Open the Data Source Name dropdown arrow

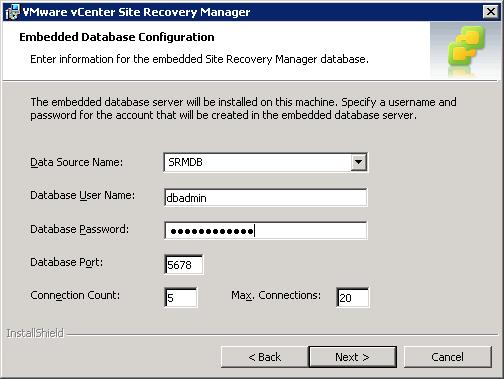tap(358, 162)
